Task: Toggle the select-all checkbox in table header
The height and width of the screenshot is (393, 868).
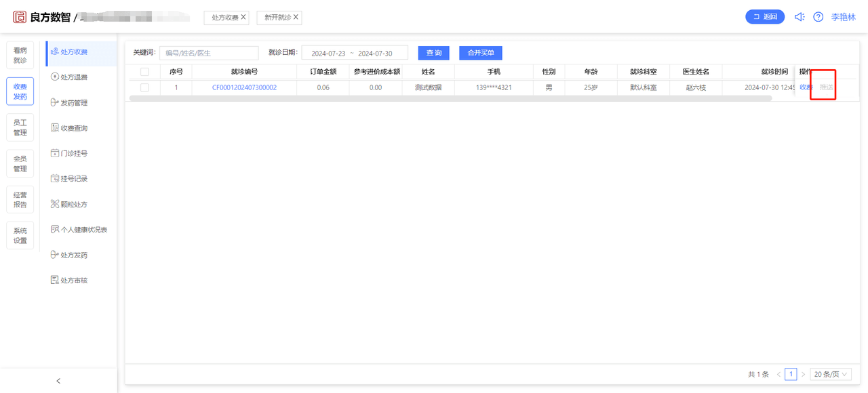Action: click(x=144, y=71)
